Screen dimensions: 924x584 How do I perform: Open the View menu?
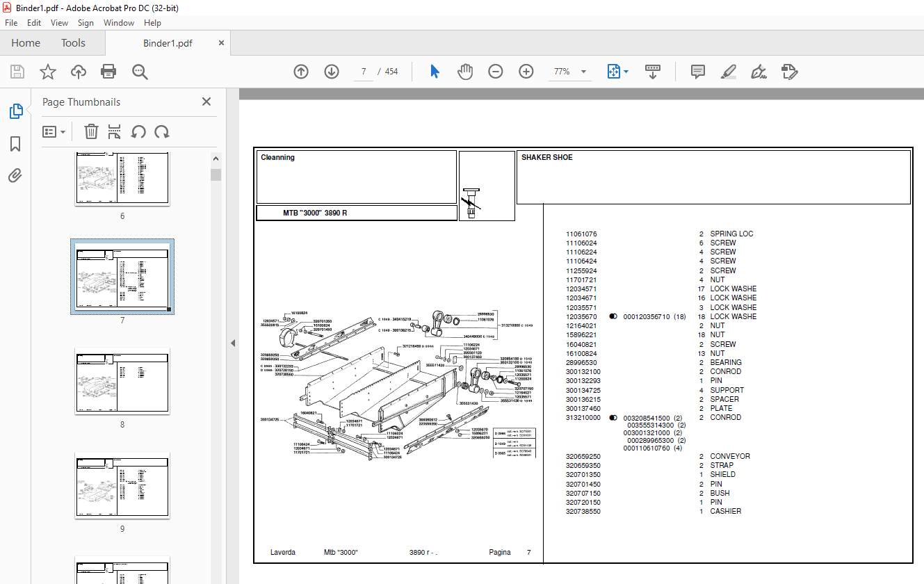point(59,23)
